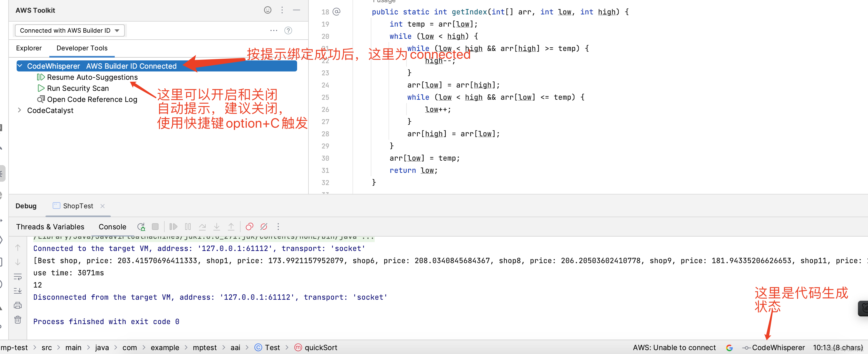Click 'AWS: Unable to connect' status widget
This screenshot has width=868, height=354.
674,348
